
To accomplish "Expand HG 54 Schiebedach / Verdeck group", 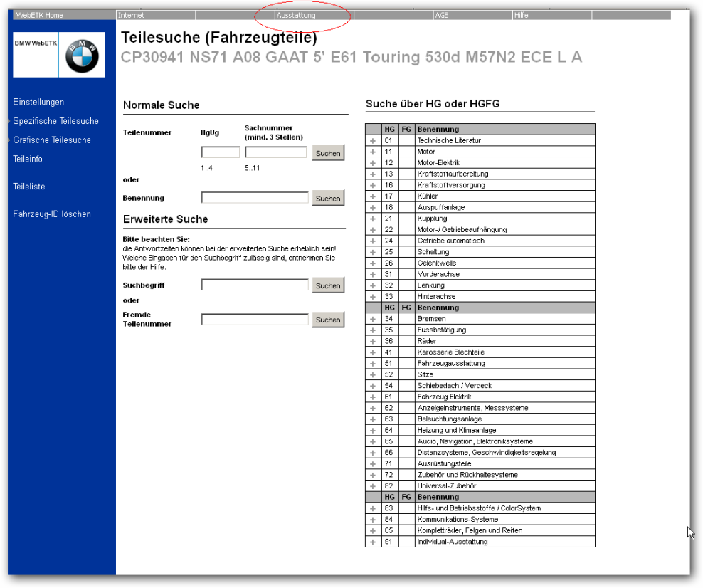I will click(x=373, y=386).
